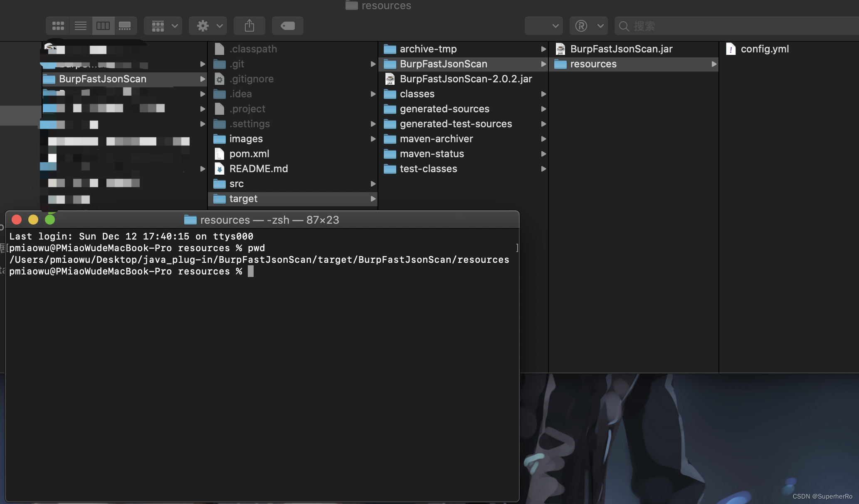Select the BurpFastJsonScan-2.0.2.jar file
Image resolution: width=859 pixels, height=504 pixels.
(465, 79)
